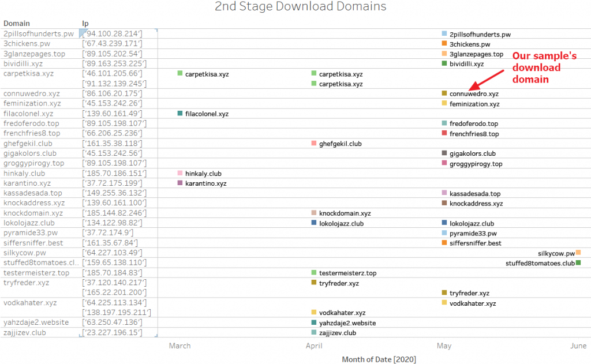Screen dimensions: 591x364
Task: Click the Ip column header
Action: coord(85,24)
